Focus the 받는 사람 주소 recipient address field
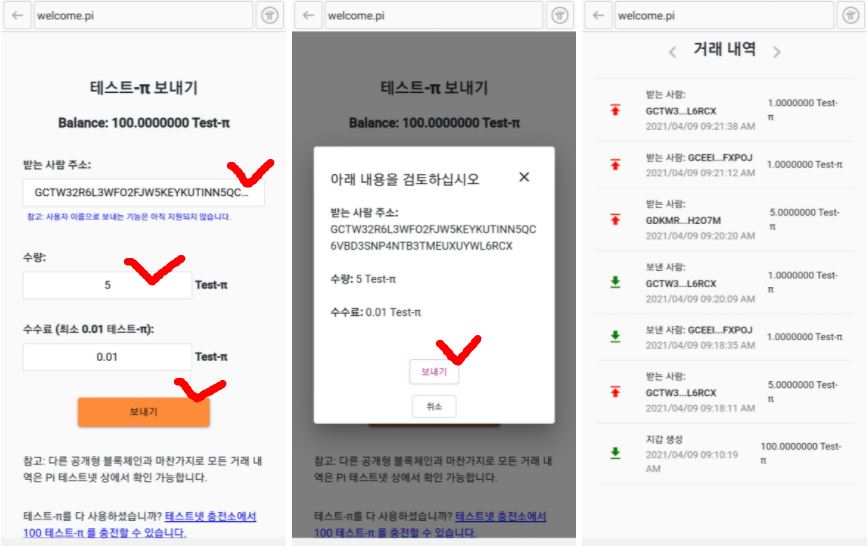The height and width of the screenshot is (546, 868). coord(143,193)
